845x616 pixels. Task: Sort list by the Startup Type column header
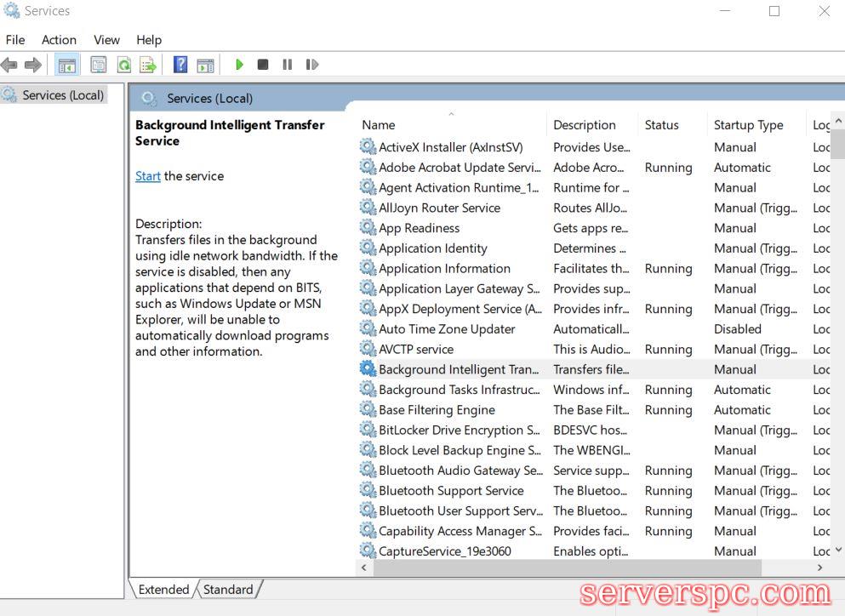coord(748,125)
